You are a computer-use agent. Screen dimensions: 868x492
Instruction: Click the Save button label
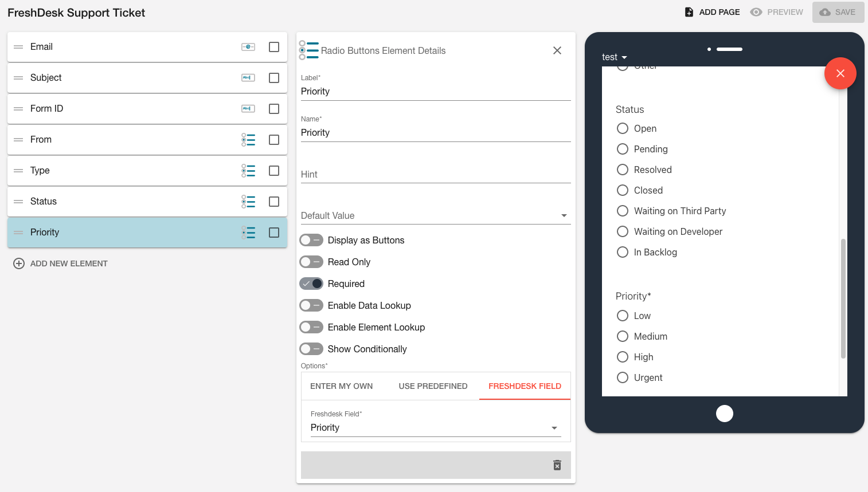845,12
